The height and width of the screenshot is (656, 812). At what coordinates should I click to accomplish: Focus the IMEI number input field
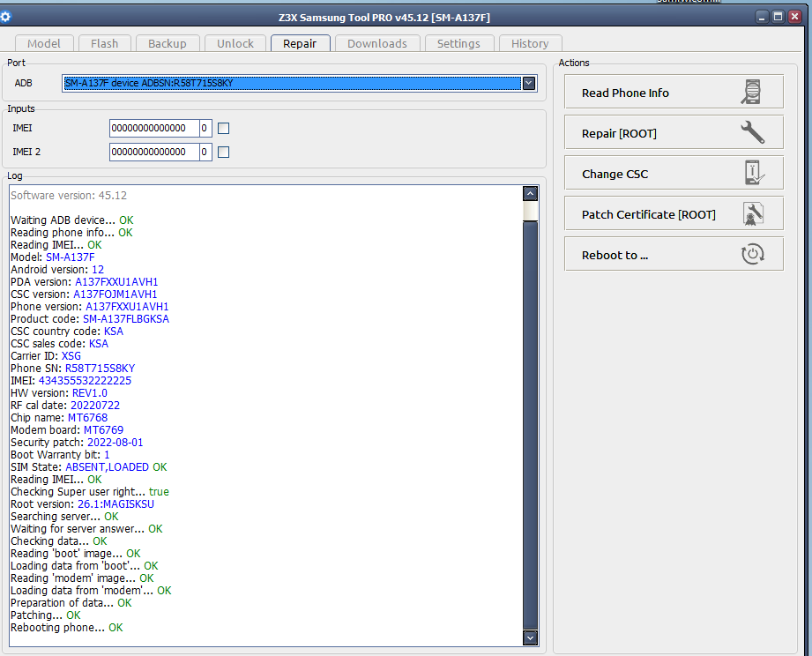(x=154, y=128)
